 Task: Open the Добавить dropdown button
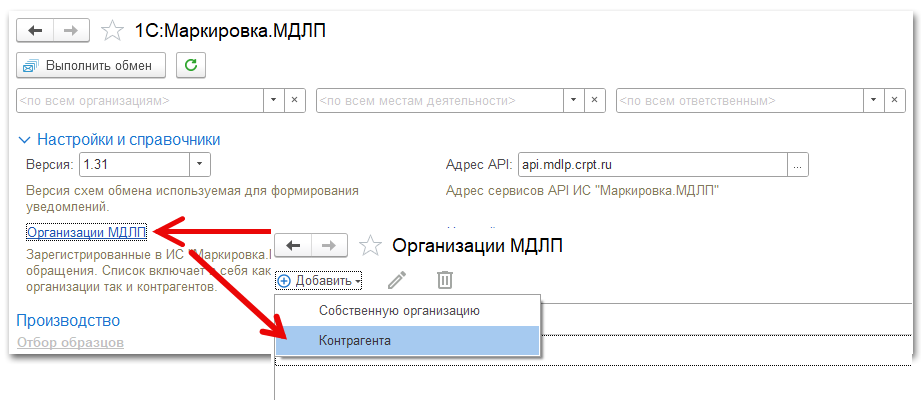tap(319, 281)
